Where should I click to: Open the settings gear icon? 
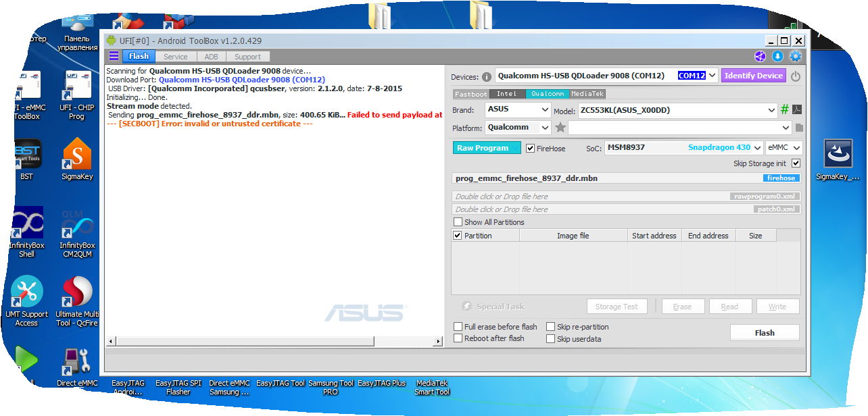point(796,57)
